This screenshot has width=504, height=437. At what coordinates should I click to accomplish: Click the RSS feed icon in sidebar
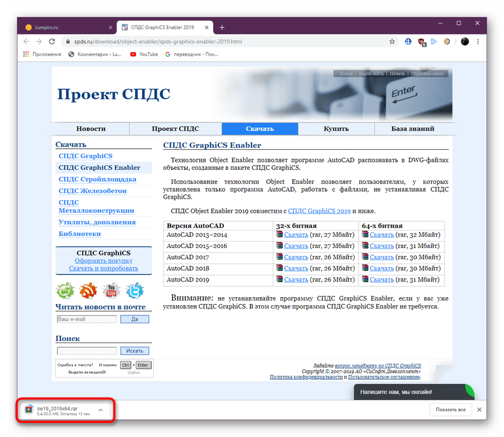click(x=88, y=290)
